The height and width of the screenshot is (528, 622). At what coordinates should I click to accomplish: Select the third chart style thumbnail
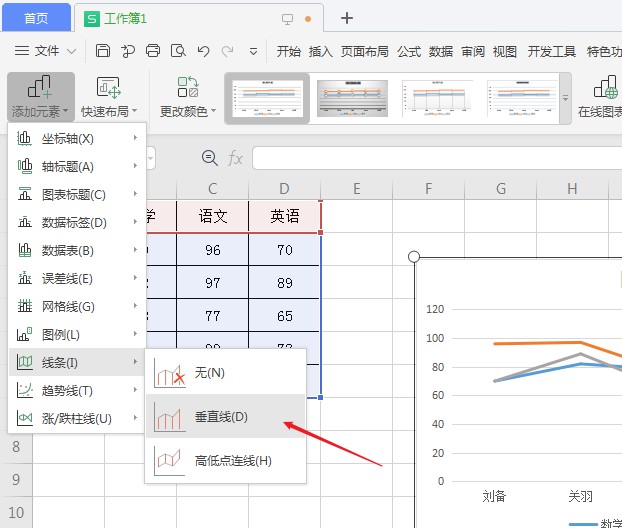pyautogui.click(x=438, y=98)
